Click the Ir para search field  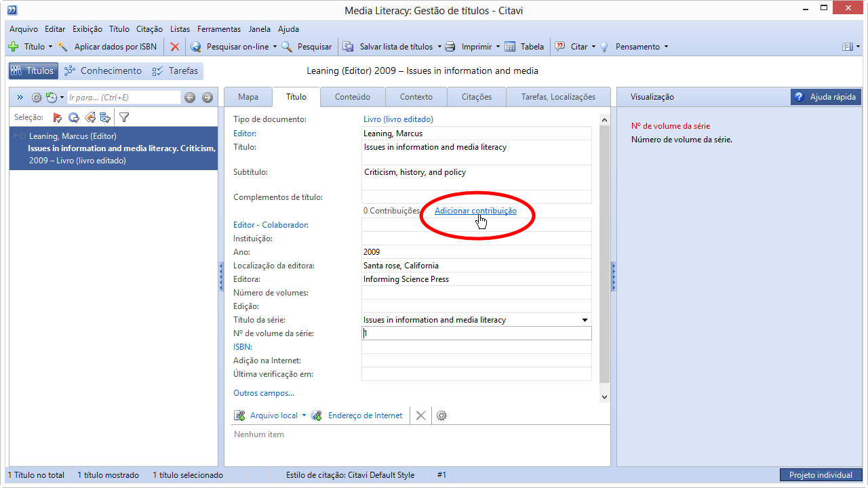(x=123, y=98)
